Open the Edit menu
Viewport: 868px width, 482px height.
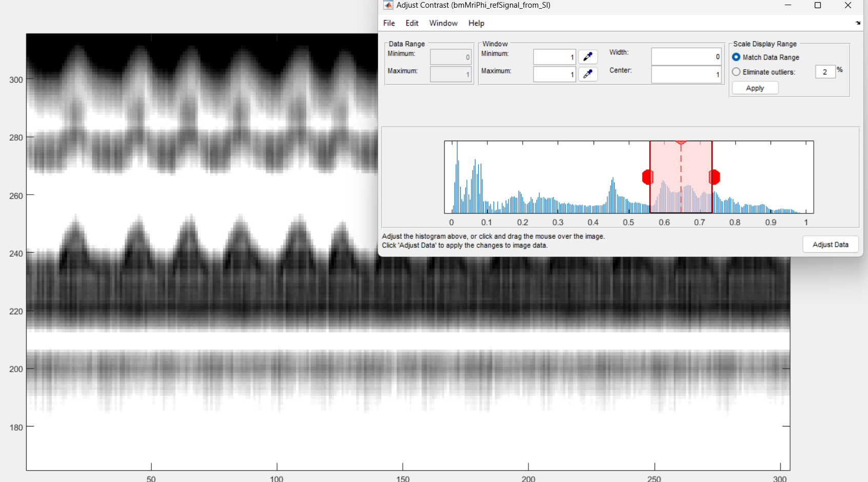click(x=412, y=23)
